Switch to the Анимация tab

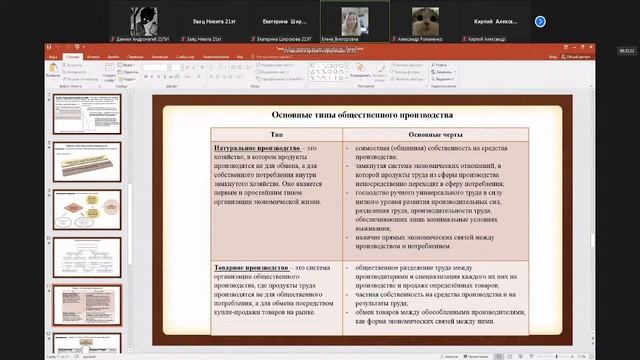tap(160, 57)
